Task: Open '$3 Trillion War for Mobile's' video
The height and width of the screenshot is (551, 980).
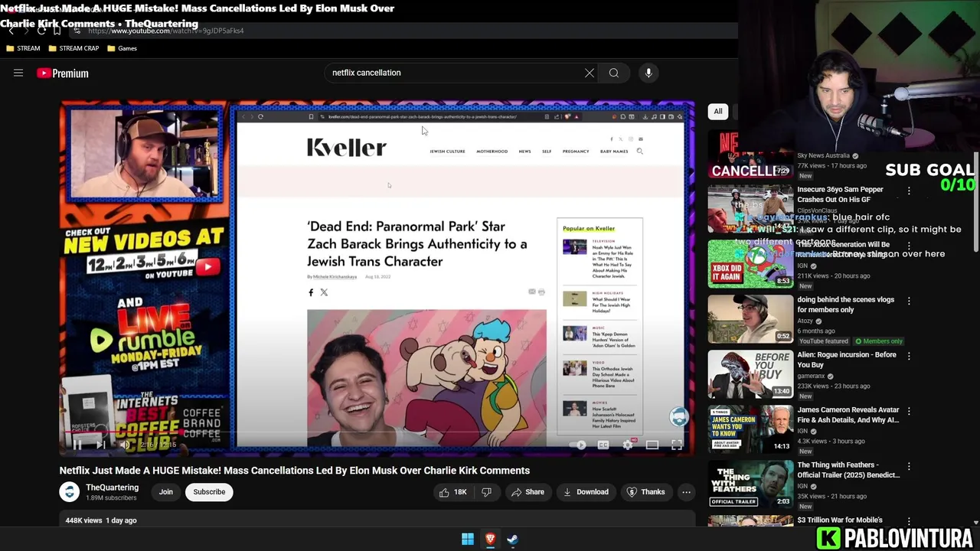Action: click(840, 520)
